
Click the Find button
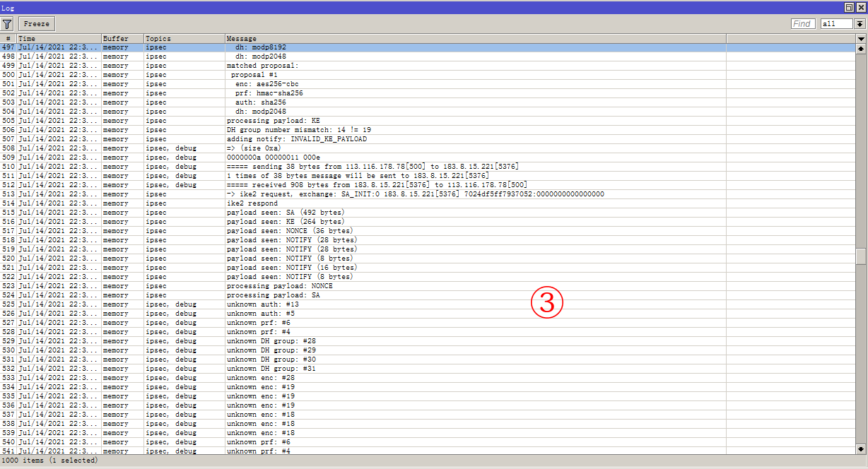click(x=803, y=23)
